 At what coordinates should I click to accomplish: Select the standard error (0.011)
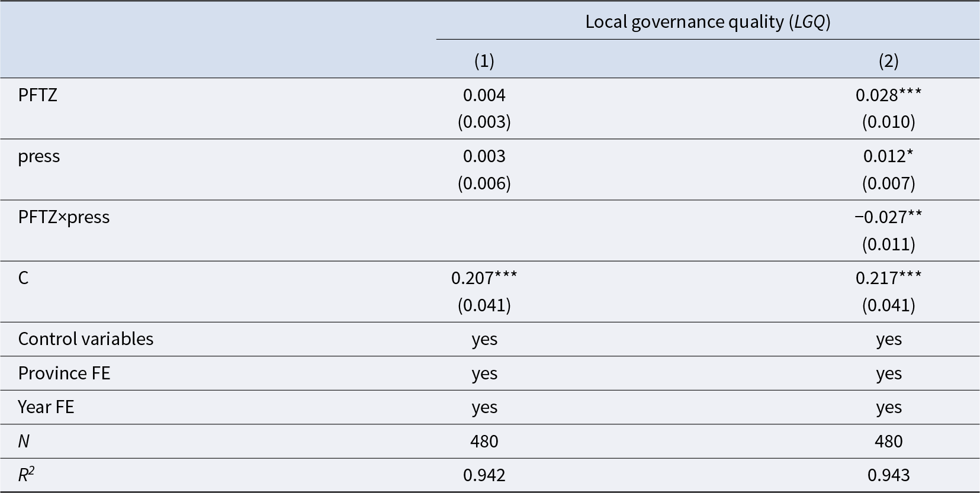[888, 244]
